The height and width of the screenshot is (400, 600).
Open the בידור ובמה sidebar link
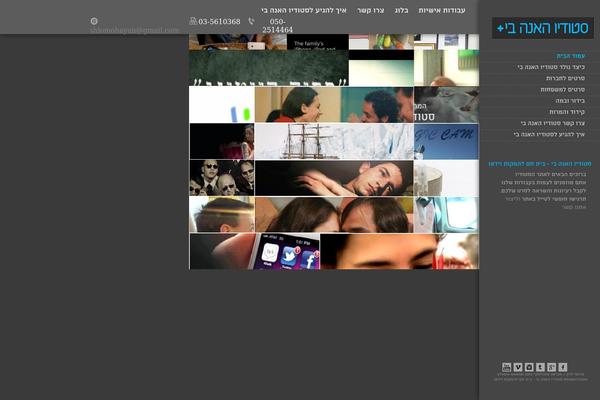tap(570, 101)
